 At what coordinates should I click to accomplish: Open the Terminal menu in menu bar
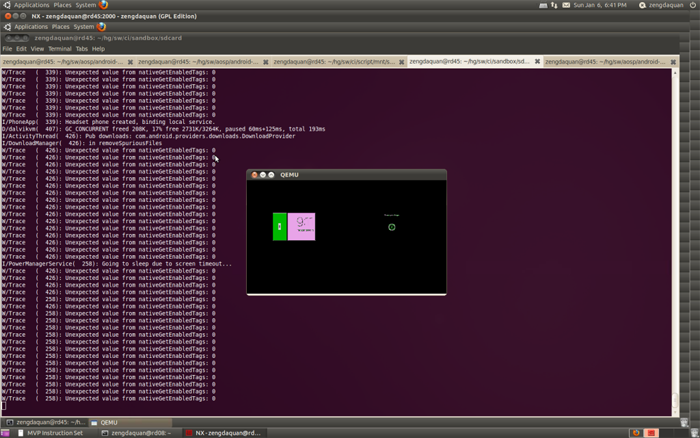(x=60, y=49)
